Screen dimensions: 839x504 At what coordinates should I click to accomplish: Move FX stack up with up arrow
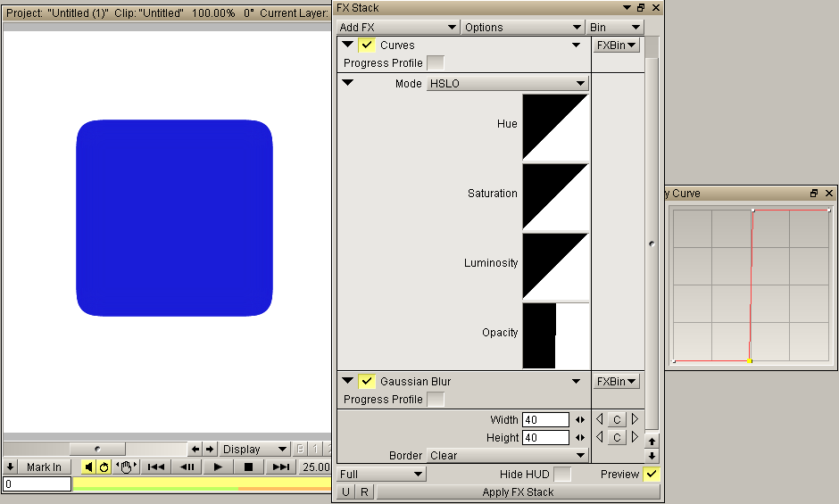point(652,442)
